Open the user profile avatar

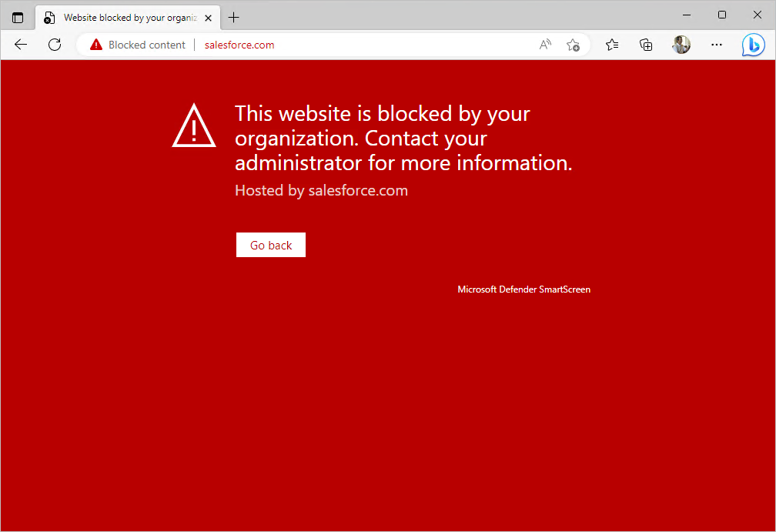tap(681, 45)
